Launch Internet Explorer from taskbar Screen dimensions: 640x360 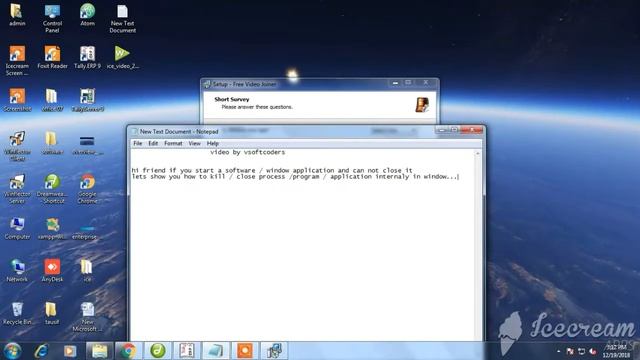[41, 351]
